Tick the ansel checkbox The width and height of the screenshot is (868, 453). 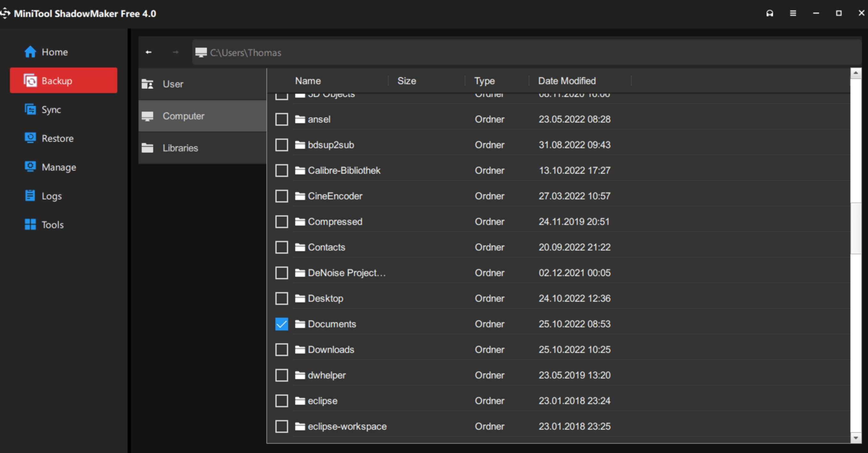(281, 119)
